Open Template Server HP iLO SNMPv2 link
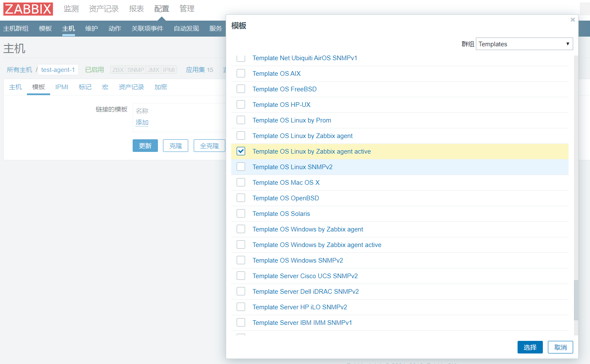The width and height of the screenshot is (590, 364). 300,307
